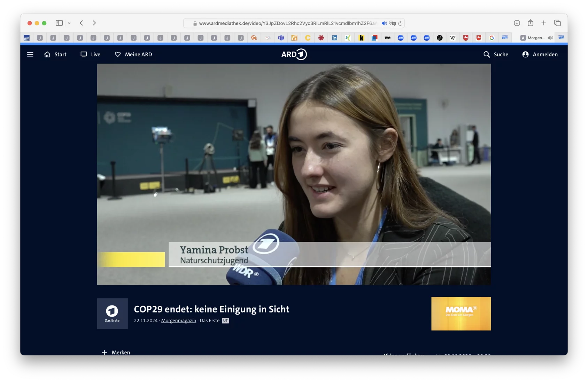Click the translate icon in address bar

(x=393, y=23)
